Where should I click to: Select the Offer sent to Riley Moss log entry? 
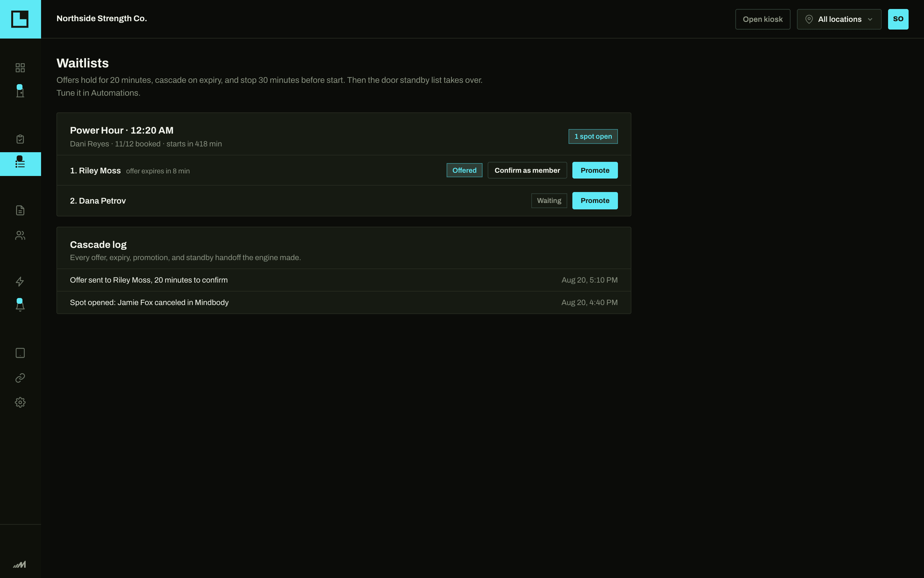click(x=344, y=280)
